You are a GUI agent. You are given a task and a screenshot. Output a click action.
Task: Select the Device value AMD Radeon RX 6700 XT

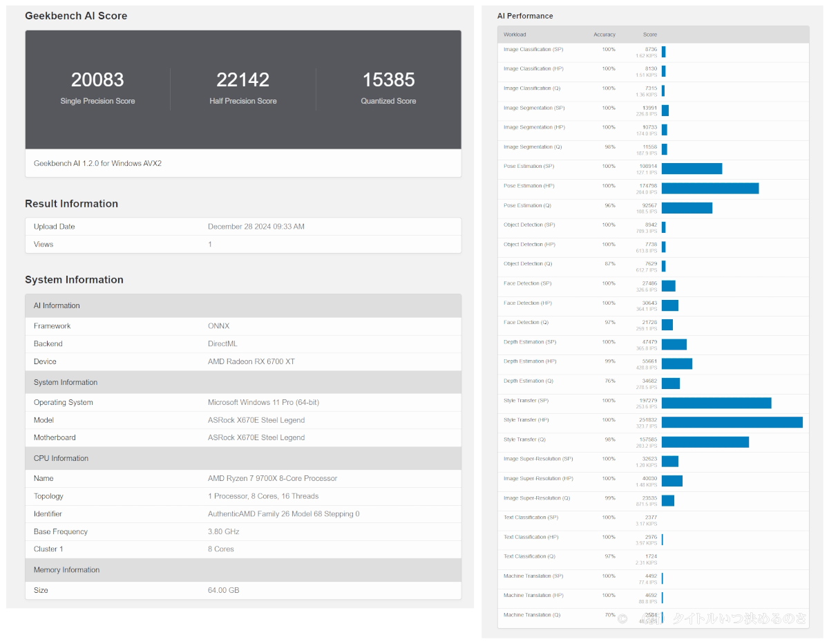251,361
